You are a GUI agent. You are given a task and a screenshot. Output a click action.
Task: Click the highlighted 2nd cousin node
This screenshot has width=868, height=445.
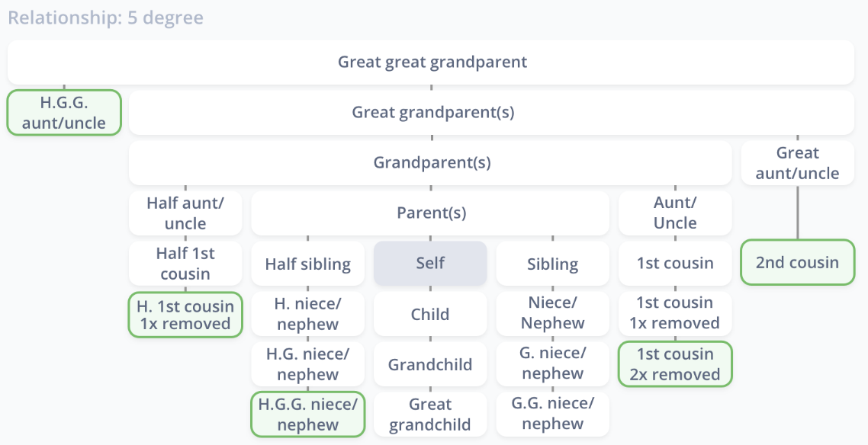tap(798, 263)
